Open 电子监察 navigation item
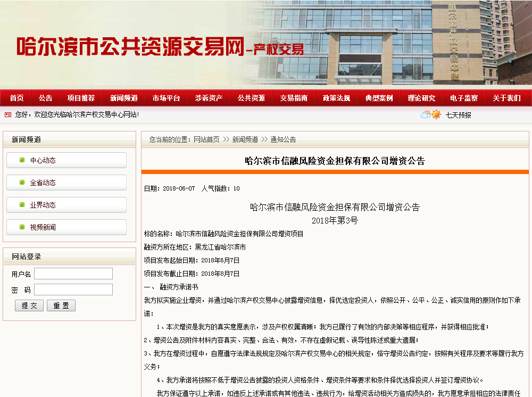532x397 pixels. 464,98
